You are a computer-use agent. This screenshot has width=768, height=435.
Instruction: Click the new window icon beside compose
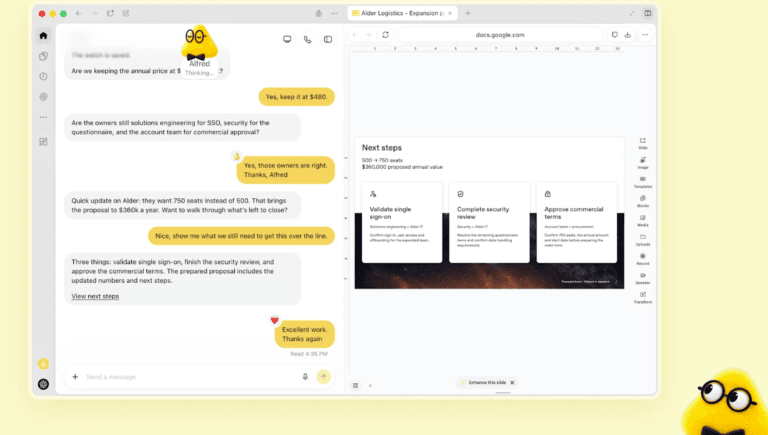(110, 14)
